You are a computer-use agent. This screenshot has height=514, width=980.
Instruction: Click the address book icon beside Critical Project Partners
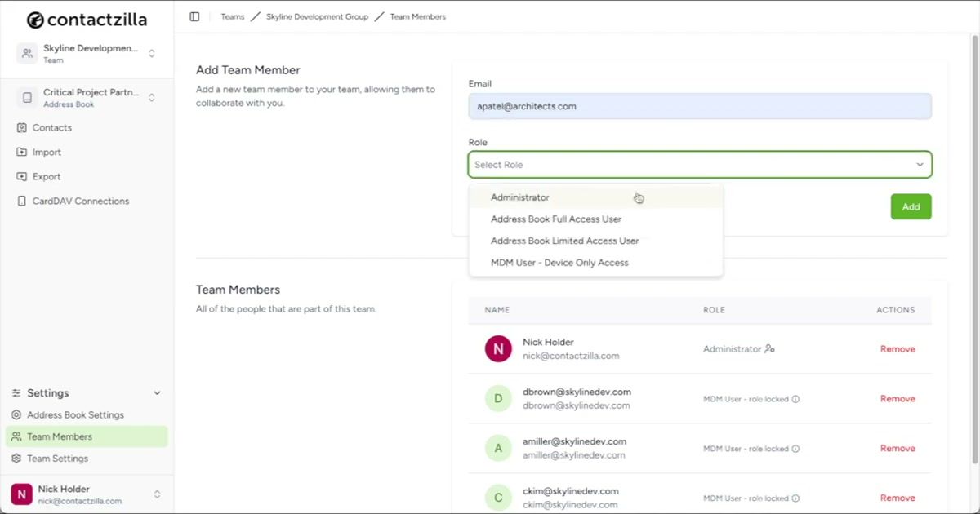[x=28, y=98]
